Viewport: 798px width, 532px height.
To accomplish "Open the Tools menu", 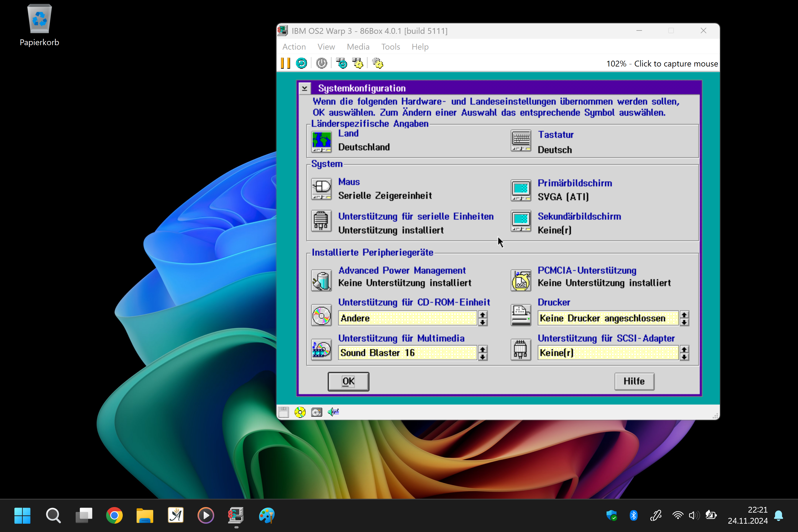I will pyautogui.click(x=390, y=47).
